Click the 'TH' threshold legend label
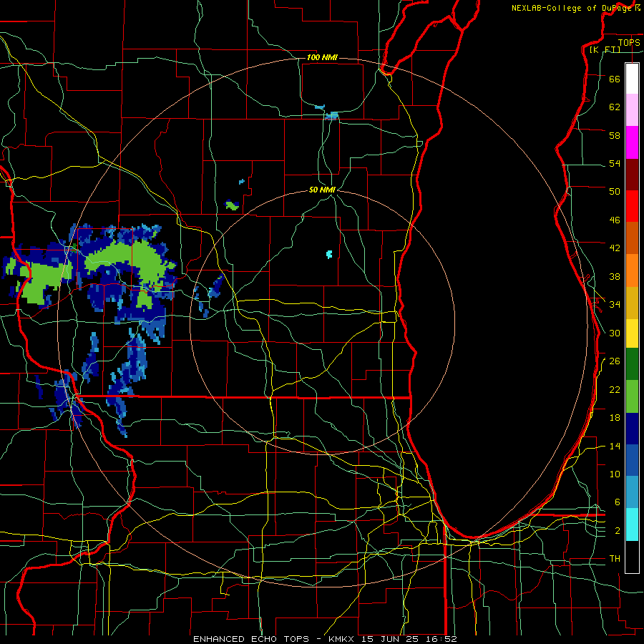The image size is (644, 644). point(615,559)
